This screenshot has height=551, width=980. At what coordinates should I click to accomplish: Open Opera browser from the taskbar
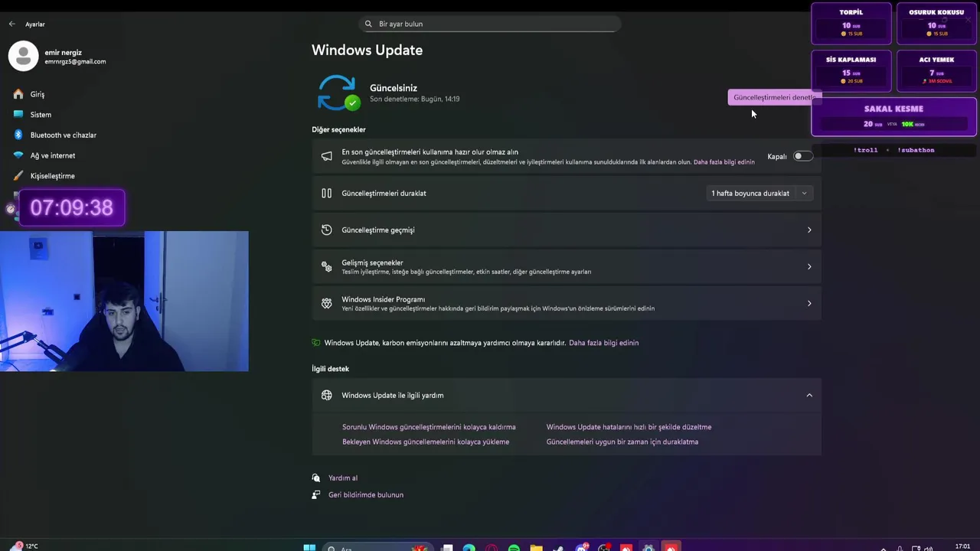[491, 547]
